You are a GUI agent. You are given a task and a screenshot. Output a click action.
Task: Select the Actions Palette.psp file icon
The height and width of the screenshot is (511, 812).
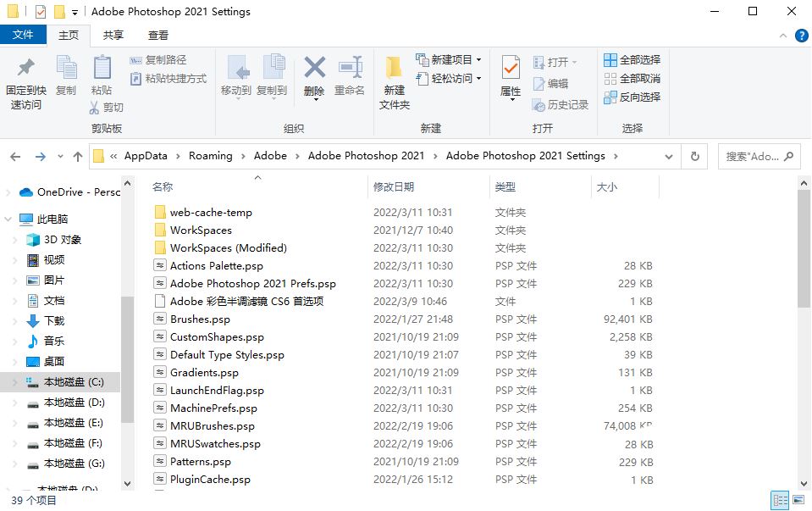160,265
